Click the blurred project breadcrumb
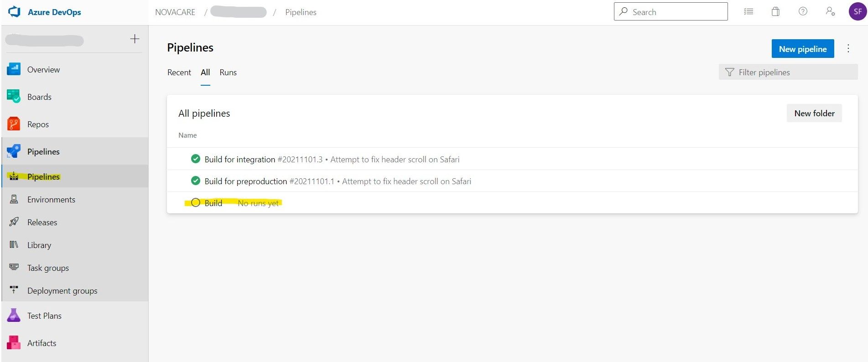868x362 pixels. [x=239, y=12]
